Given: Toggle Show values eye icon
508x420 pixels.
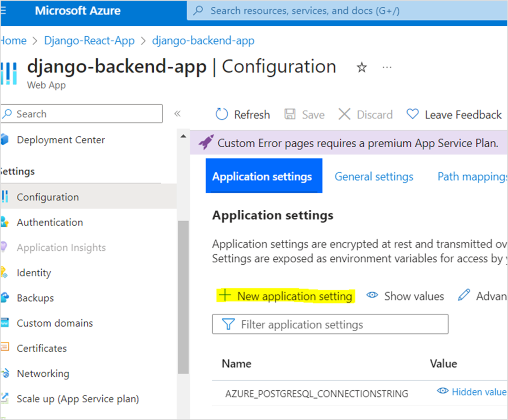Looking at the screenshot, I should click(372, 295).
